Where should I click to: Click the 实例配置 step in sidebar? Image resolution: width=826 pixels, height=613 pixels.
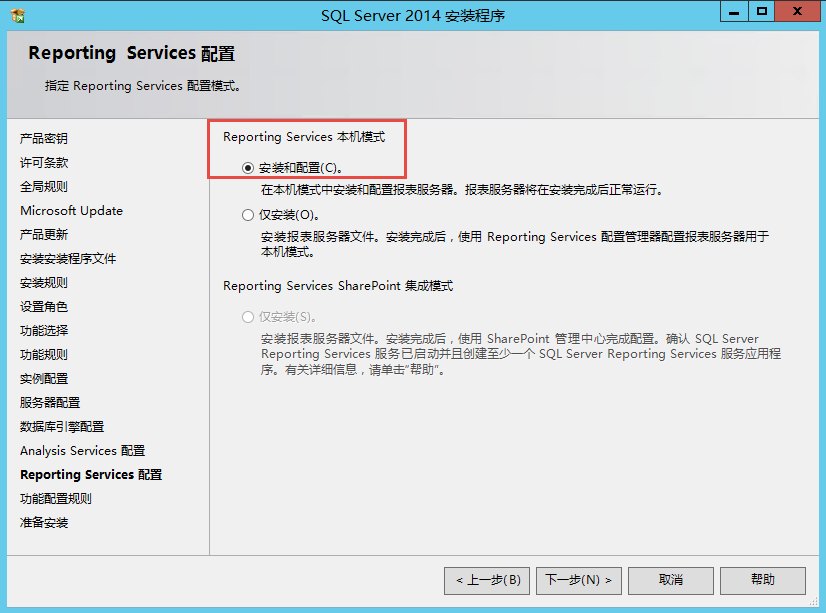[x=44, y=379]
